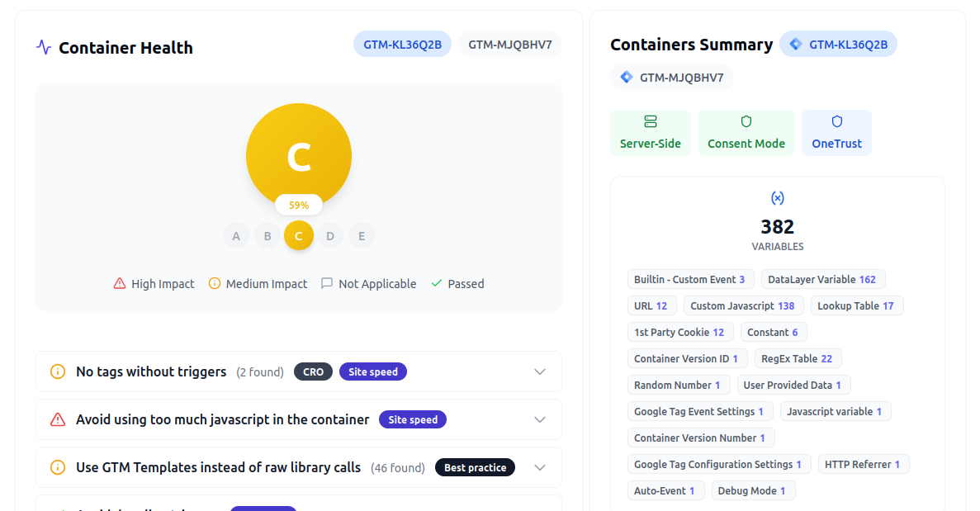Expand the Use GTM Templates row
Screen dimensions: 980x511
tap(541, 467)
